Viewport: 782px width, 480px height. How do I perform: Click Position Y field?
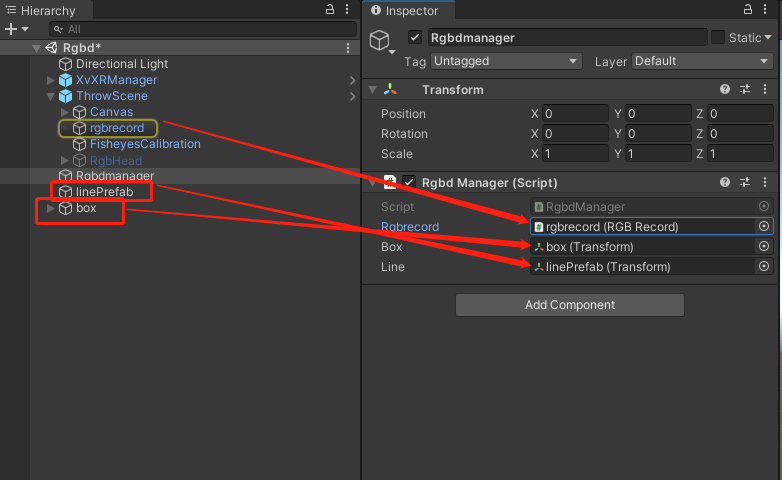pyautogui.click(x=658, y=114)
